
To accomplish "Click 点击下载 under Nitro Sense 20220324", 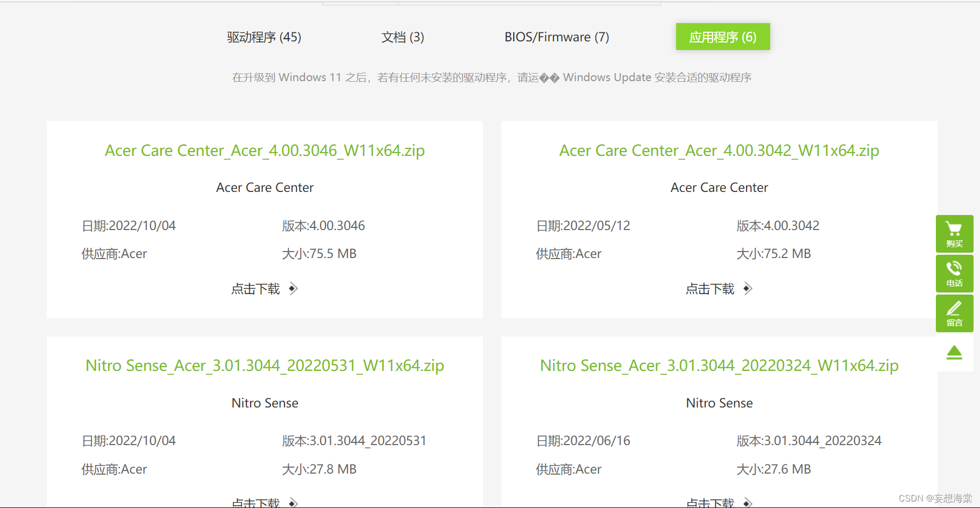I will point(710,503).
